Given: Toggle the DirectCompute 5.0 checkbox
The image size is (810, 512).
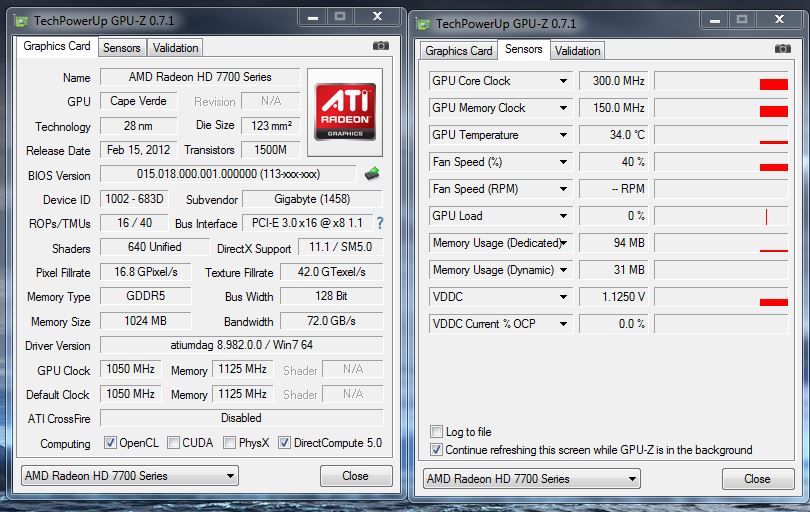Looking at the screenshot, I should (x=284, y=443).
